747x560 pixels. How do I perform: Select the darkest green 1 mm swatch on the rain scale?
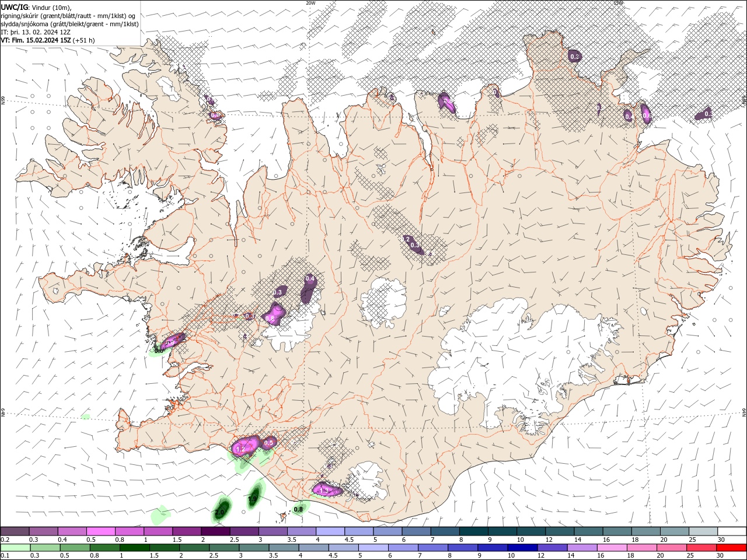coord(135,548)
